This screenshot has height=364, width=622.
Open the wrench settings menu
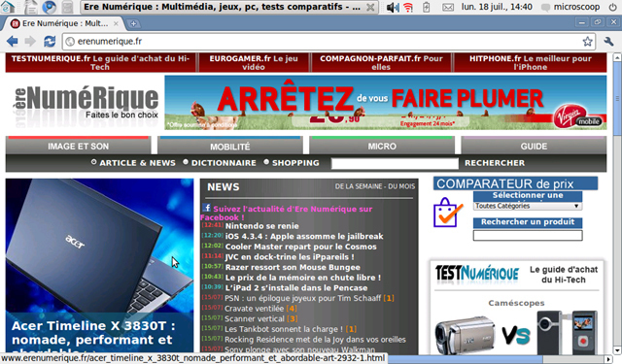click(x=609, y=41)
